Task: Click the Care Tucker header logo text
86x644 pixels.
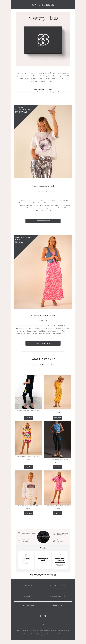Action: tap(43, 5)
